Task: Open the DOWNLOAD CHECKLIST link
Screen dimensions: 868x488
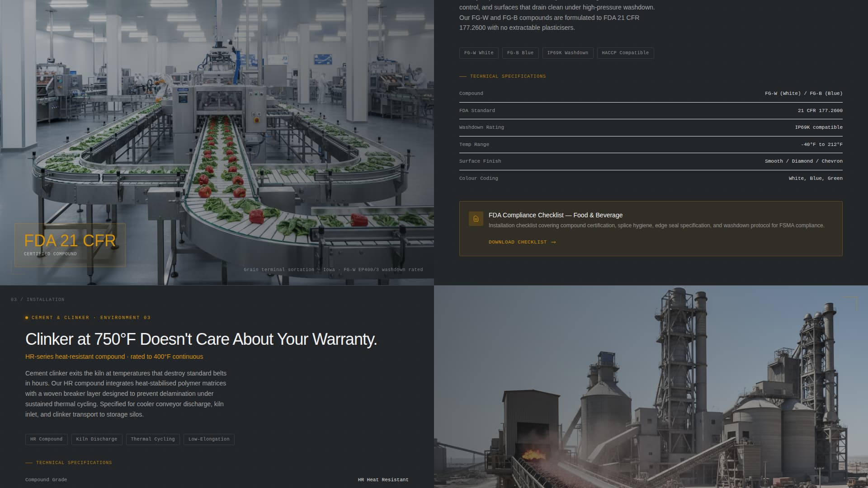Action: click(x=518, y=242)
